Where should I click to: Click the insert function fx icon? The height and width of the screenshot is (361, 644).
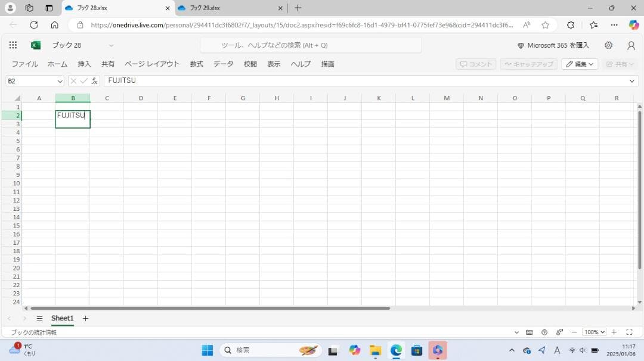(x=94, y=81)
